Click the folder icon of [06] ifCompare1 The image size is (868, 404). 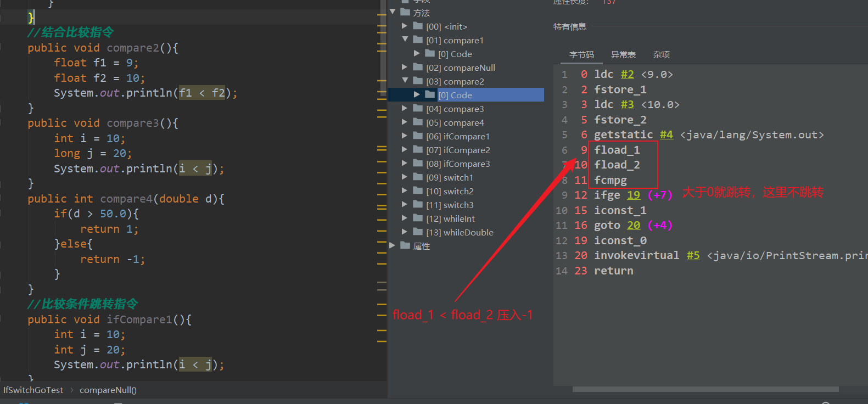click(x=418, y=136)
